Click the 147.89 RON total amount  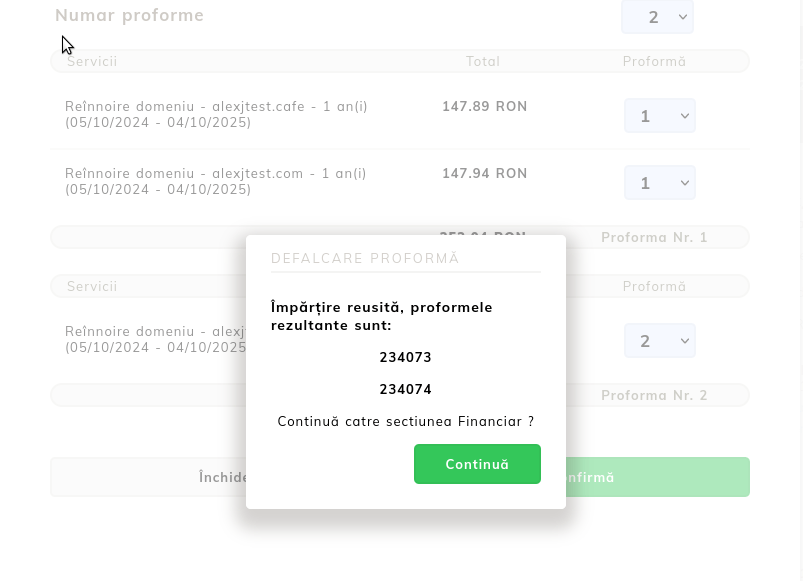[x=484, y=107]
